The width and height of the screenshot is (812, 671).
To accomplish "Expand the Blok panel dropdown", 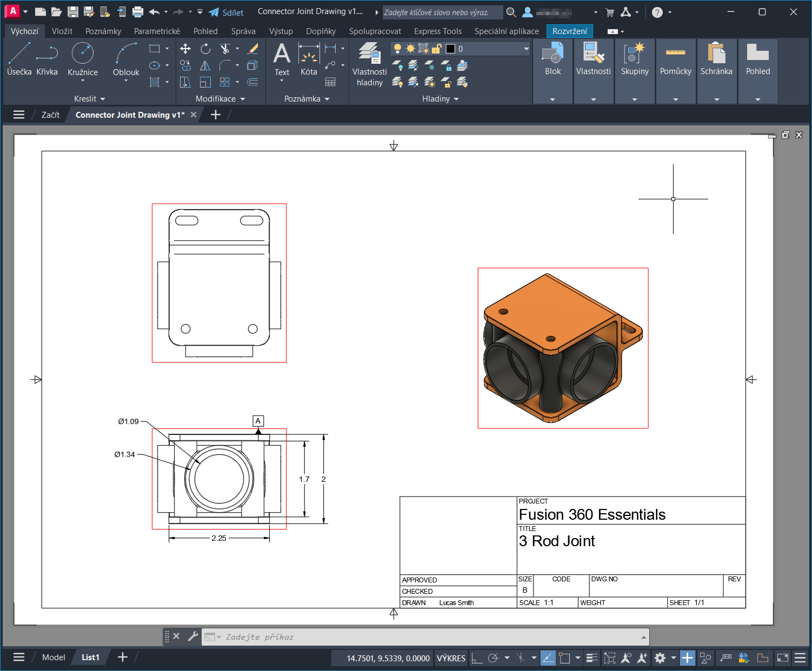I will tap(553, 99).
